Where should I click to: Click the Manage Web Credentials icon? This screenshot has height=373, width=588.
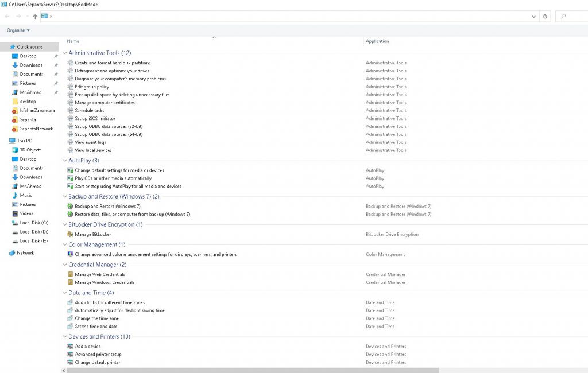(x=71, y=274)
